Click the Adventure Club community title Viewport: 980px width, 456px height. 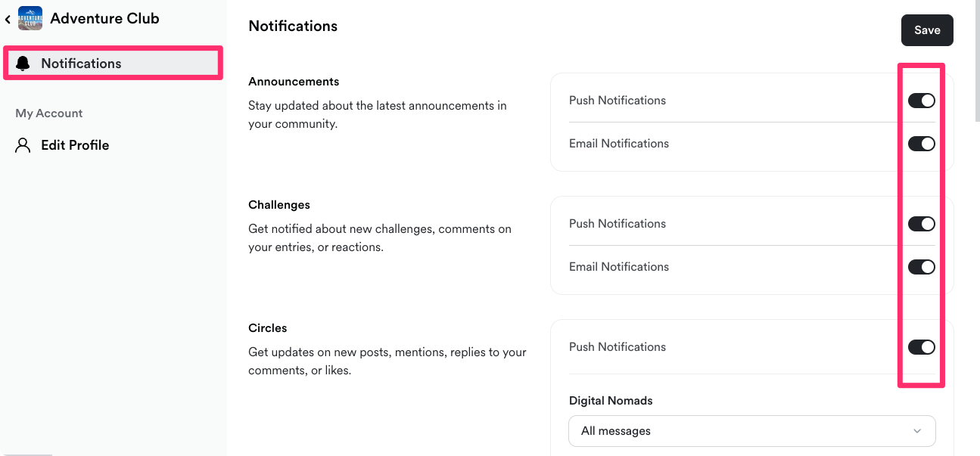[104, 18]
